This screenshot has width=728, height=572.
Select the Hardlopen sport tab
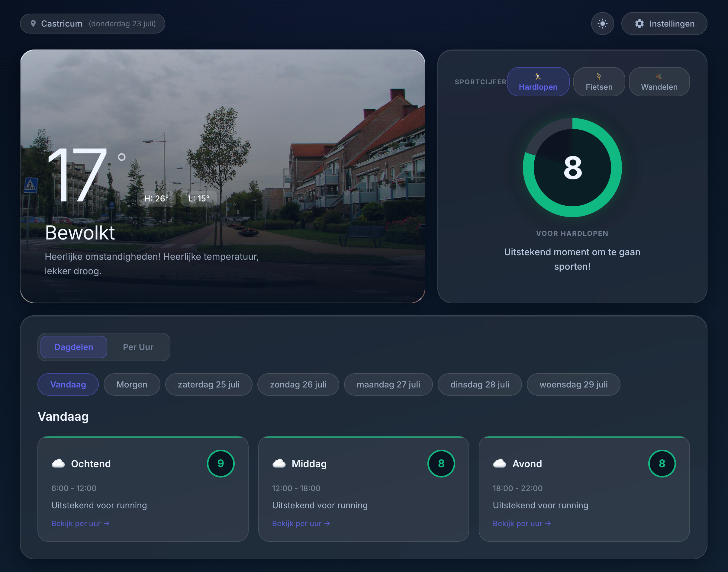(538, 82)
